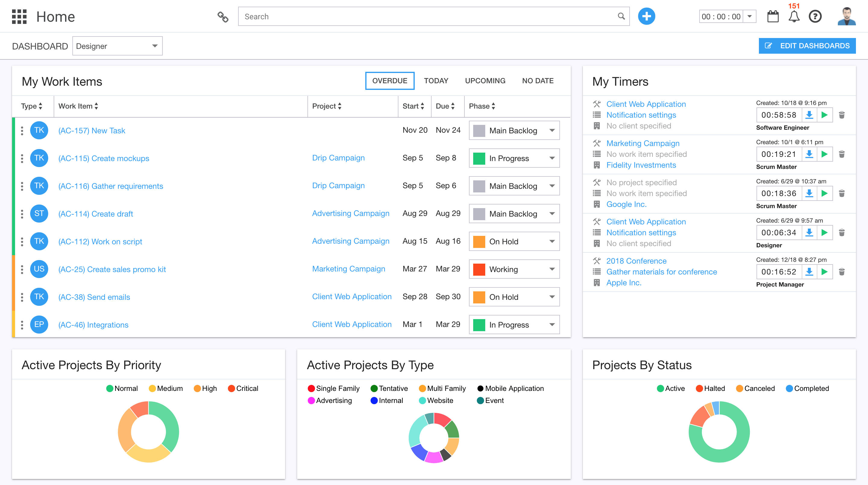
Task: Open notifications bell with 151 badge
Action: pyautogui.click(x=794, y=17)
